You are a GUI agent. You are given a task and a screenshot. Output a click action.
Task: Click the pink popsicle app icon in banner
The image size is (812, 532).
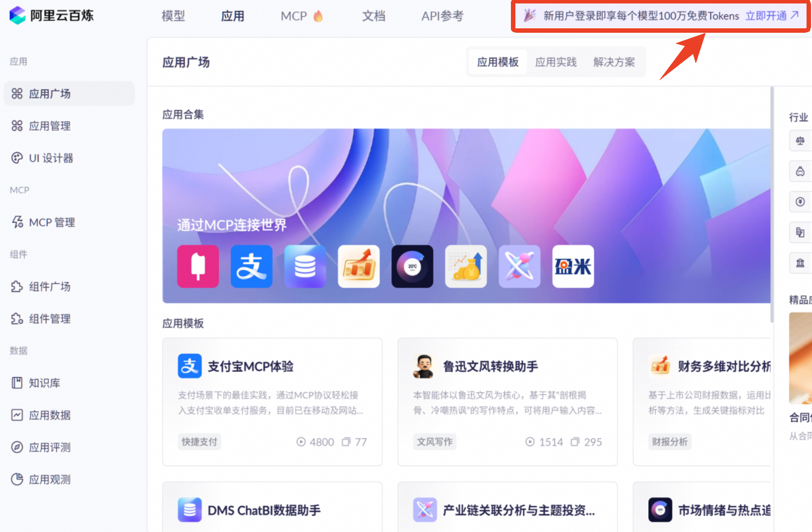(x=198, y=266)
